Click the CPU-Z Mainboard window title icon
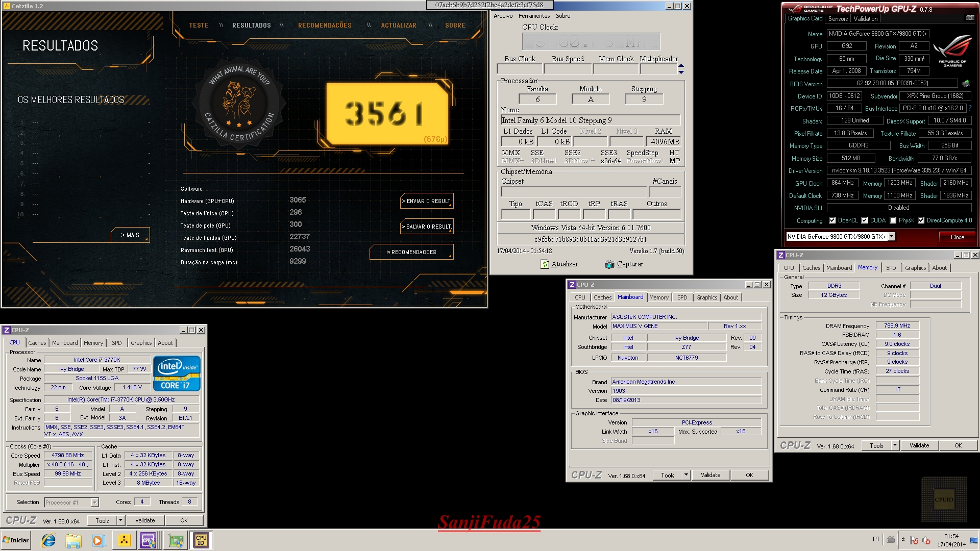Image resolution: width=980 pixels, height=551 pixels. pos(572,285)
